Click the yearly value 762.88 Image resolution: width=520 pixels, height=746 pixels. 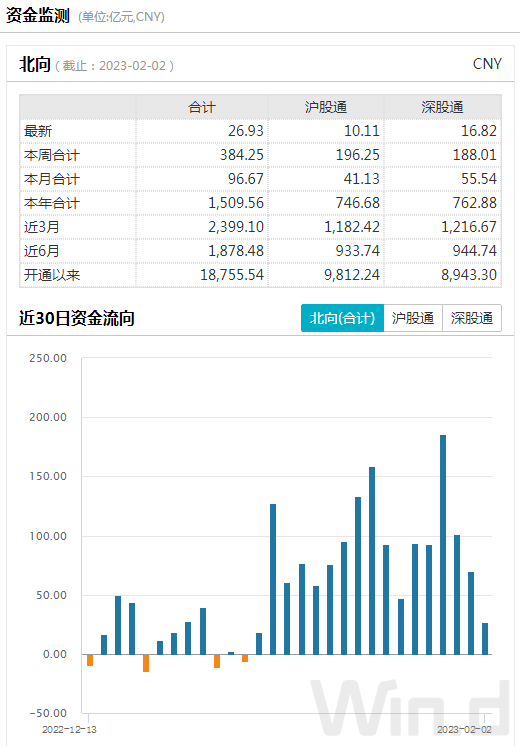pyautogui.click(x=475, y=203)
